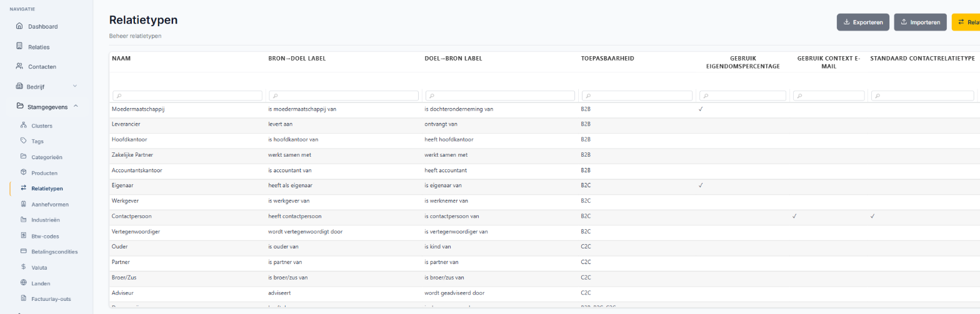Screen dimensions: 980x314
Task: Select Clusters under Stamgegevens
Action: 42,126
